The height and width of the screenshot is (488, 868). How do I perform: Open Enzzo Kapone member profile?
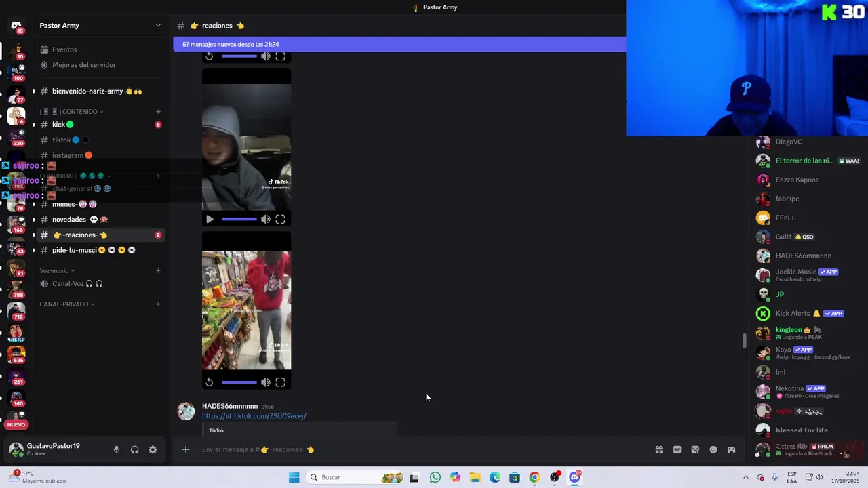coord(808,180)
